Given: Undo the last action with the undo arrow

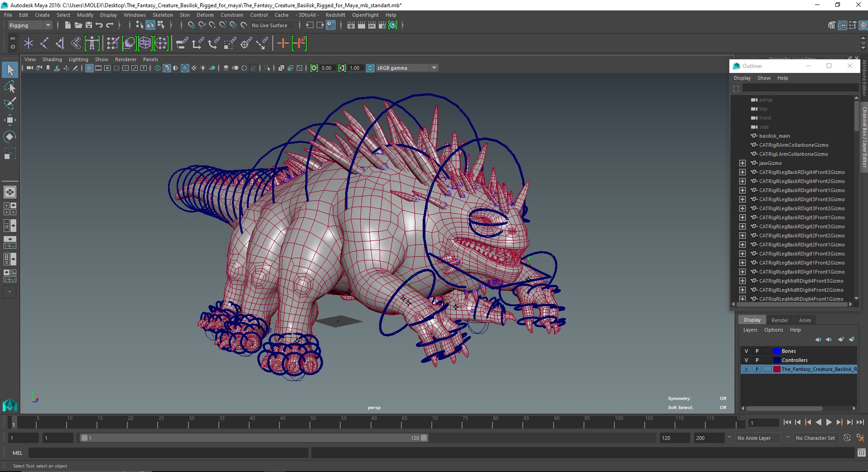Looking at the screenshot, I should click(99, 25).
